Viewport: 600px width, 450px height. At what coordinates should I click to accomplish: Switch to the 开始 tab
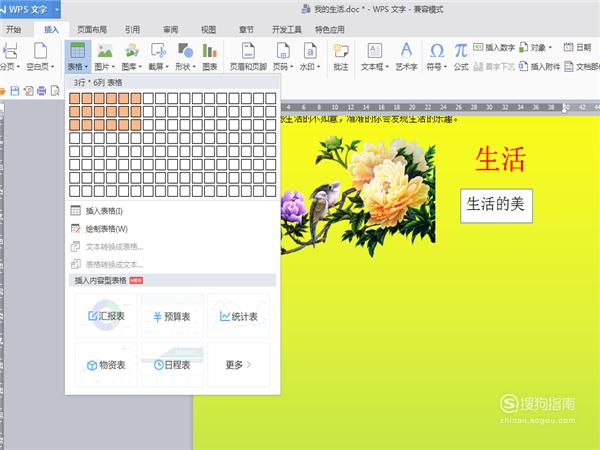13,29
